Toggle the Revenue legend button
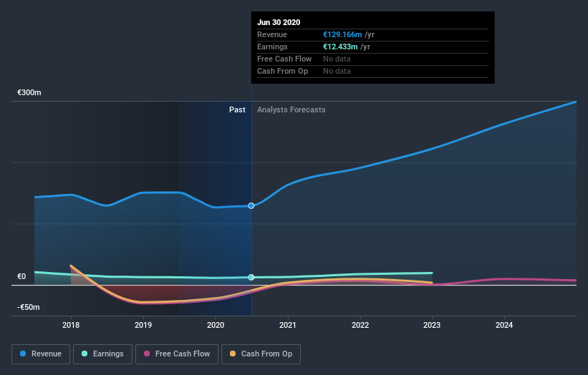 click(41, 354)
